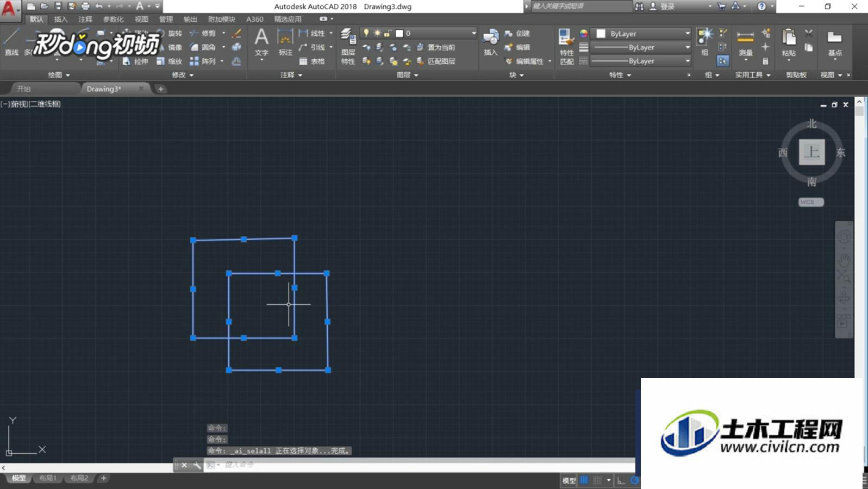Screen dimensions: 868x489
Task: Select the Line (直线) drawing tool
Action: coord(11,42)
